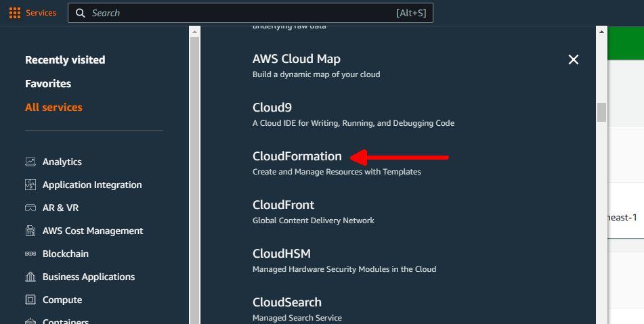The width and height of the screenshot is (644, 324).
Task: Open the Compute category
Action: [62, 300]
